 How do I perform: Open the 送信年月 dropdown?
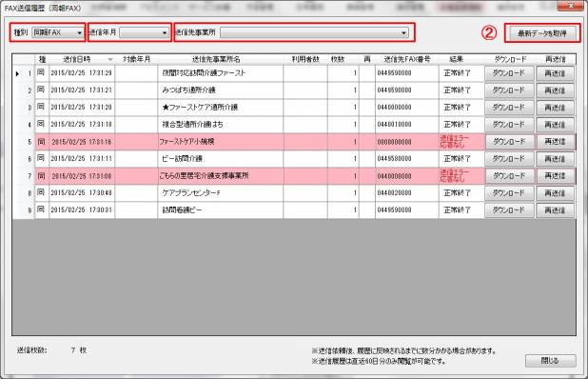145,32
